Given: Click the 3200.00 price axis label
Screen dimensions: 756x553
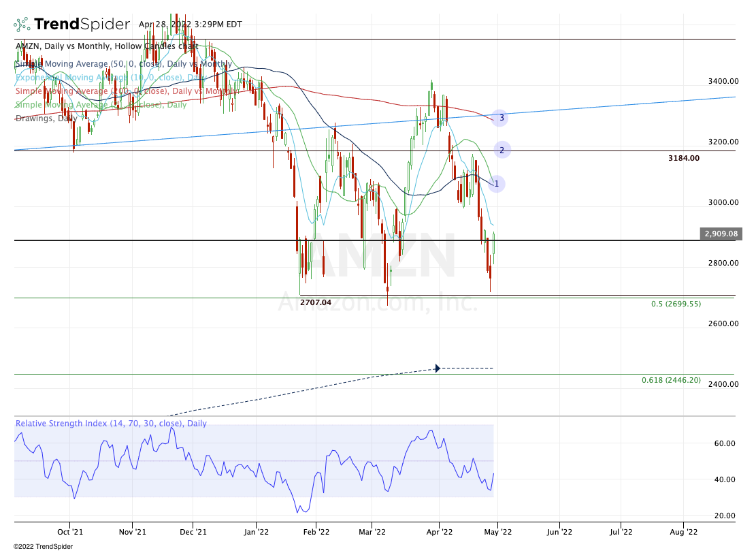Looking at the screenshot, I should 723,142.
